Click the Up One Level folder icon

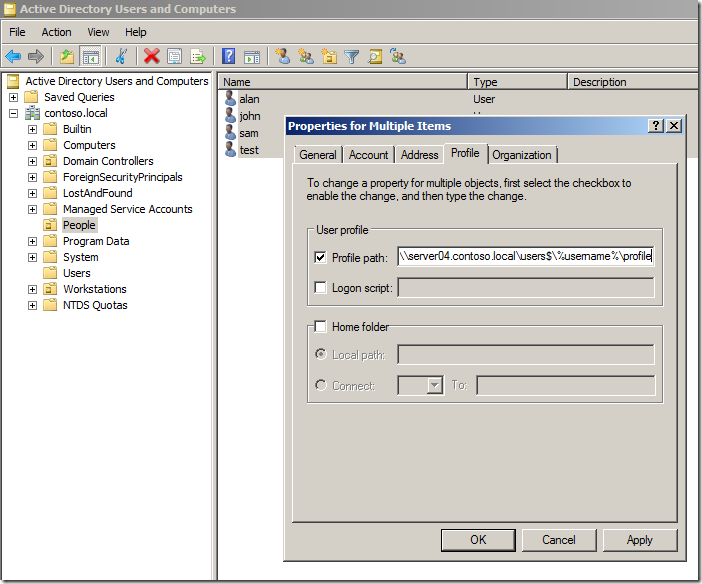[66, 57]
